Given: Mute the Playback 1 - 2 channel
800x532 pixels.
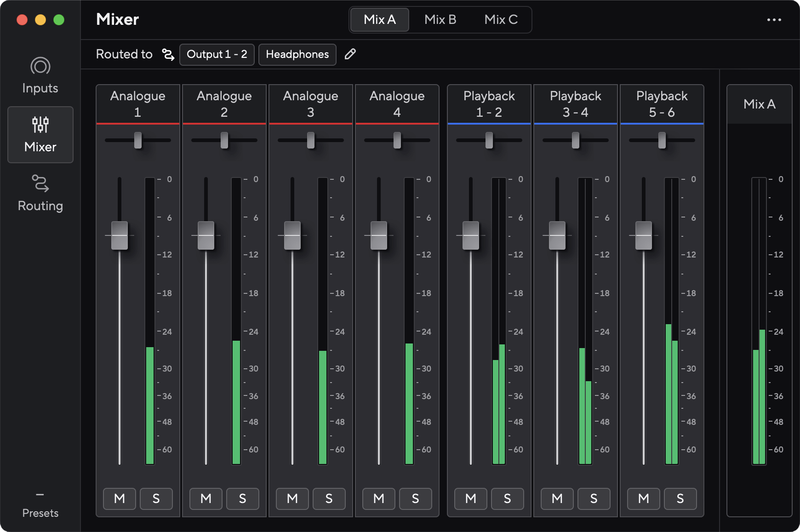Looking at the screenshot, I should [470, 499].
